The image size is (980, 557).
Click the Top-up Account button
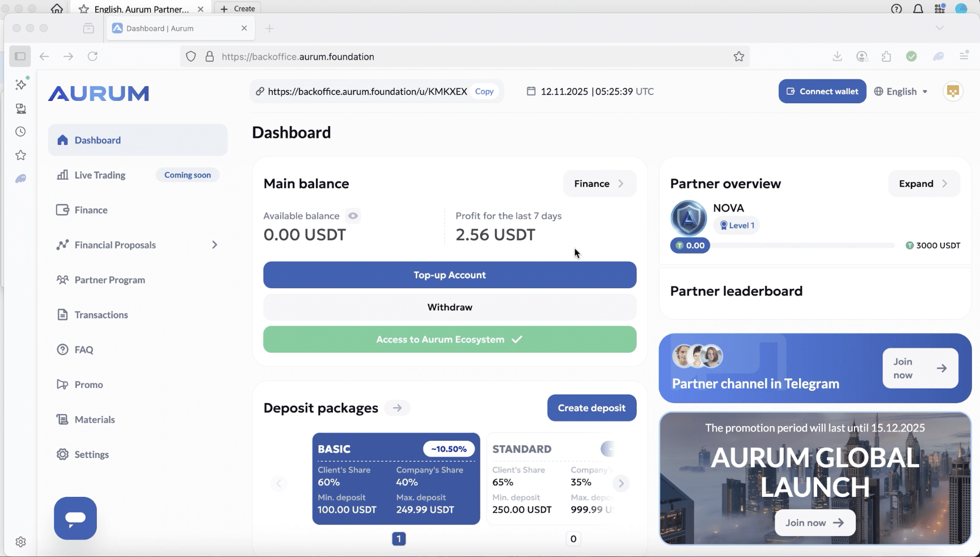click(449, 275)
